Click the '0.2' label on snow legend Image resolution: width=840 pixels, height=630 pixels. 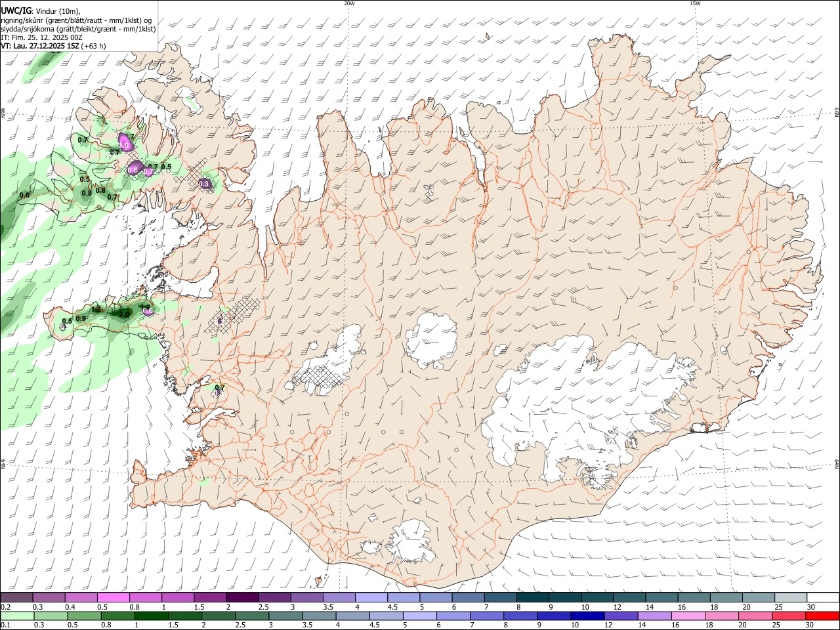(x=5, y=607)
